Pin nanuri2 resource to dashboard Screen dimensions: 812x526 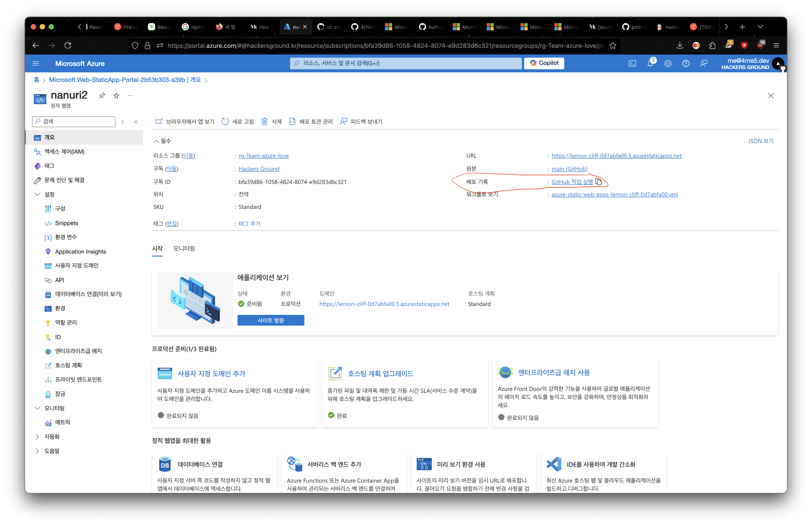click(x=102, y=96)
